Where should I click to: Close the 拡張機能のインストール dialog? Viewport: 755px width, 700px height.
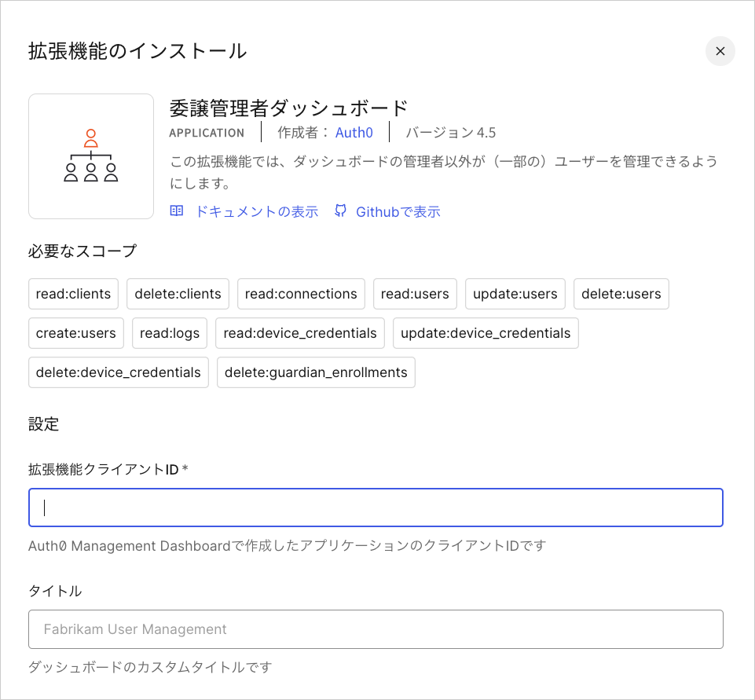(x=720, y=51)
